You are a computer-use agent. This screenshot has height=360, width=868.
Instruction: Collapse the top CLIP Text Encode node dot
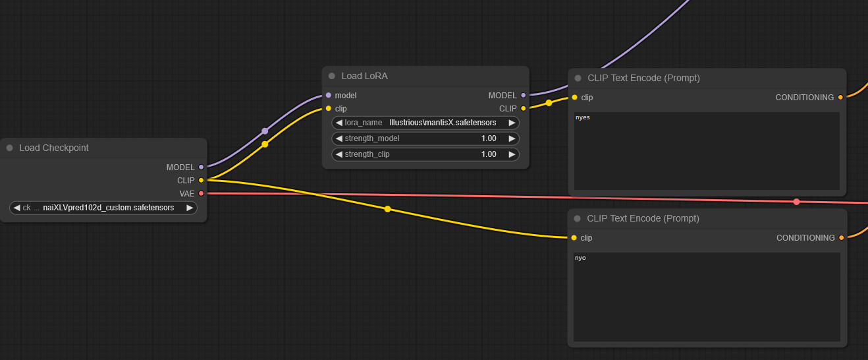[x=578, y=78]
